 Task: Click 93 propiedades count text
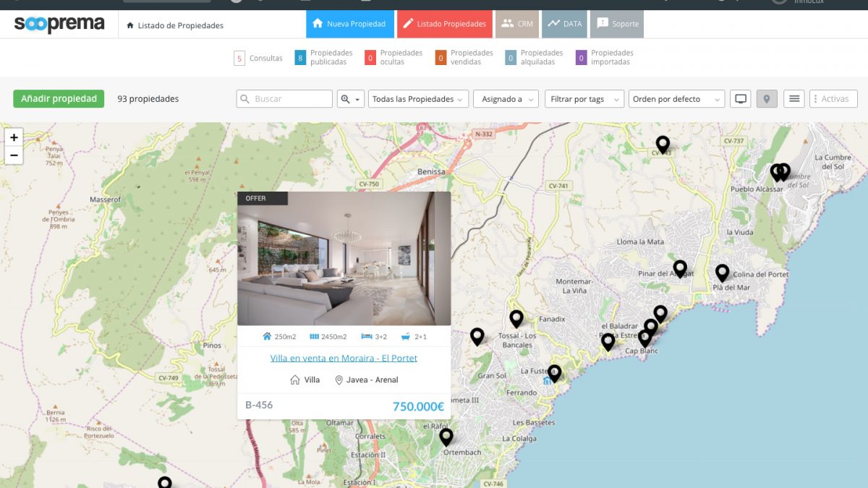coord(148,99)
